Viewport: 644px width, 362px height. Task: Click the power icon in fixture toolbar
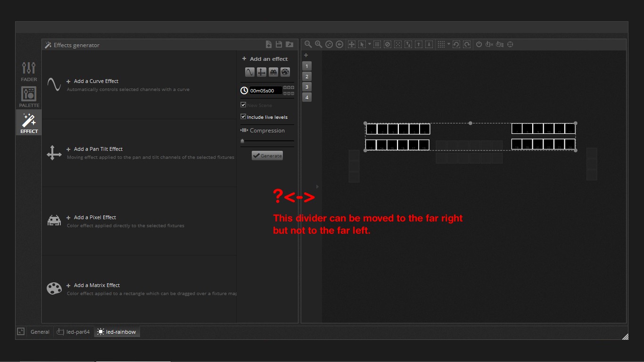(x=479, y=44)
